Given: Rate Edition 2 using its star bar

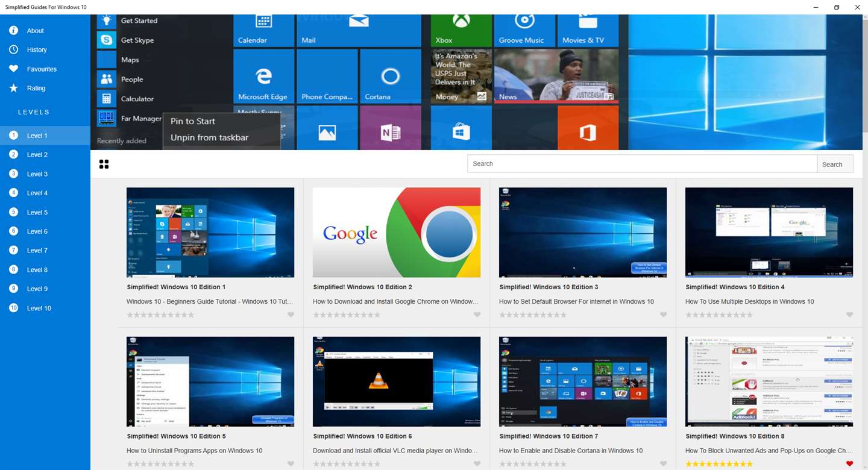Looking at the screenshot, I should pyautogui.click(x=347, y=315).
